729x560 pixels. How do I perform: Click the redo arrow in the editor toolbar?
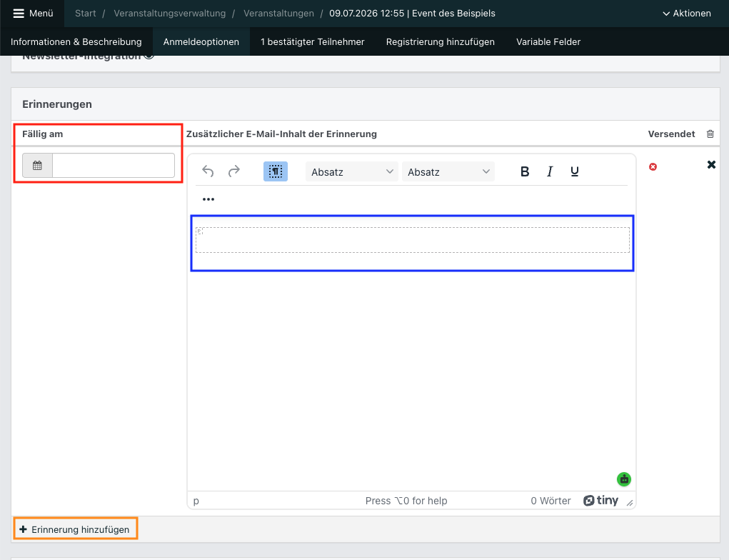coord(234,171)
